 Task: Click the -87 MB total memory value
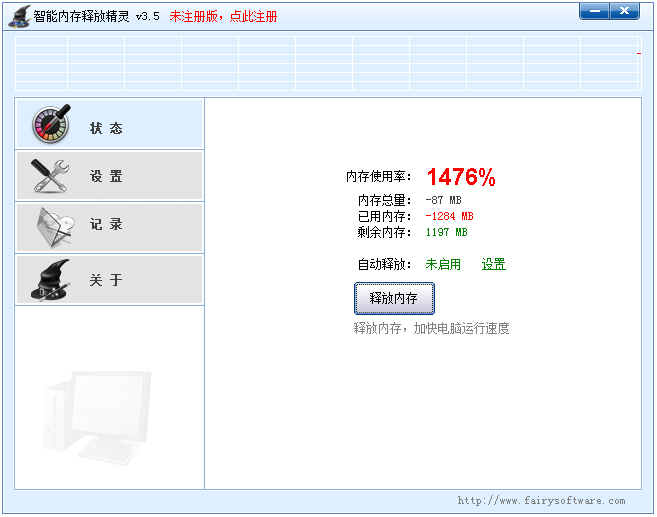click(x=443, y=200)
